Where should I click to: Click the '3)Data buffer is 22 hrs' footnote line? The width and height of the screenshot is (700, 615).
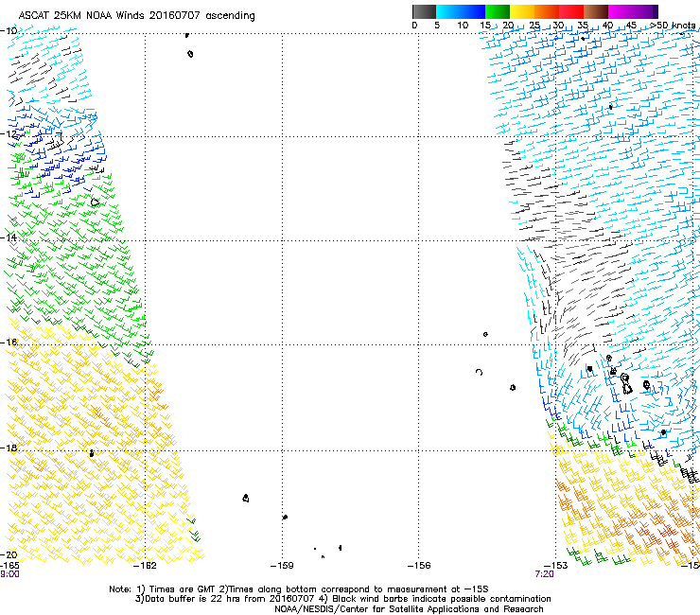coord(342,599)
